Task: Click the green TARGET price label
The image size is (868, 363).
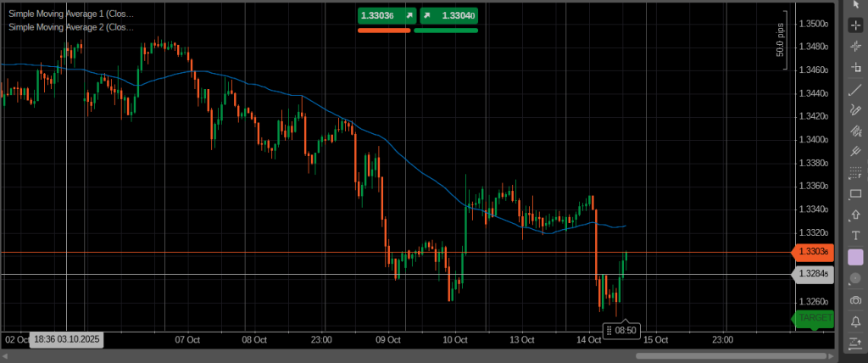Action: coord(814,317)
